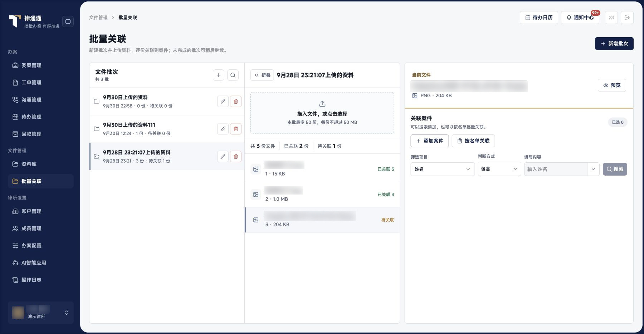
Task: Expand the 填写内容 chevron next to the input
Action: (x=593, y=169)
